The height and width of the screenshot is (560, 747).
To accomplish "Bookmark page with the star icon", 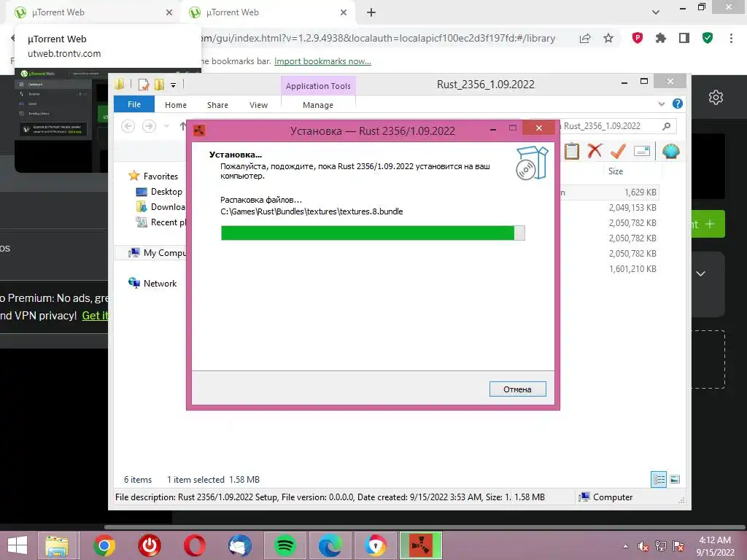I will [608, 38].
